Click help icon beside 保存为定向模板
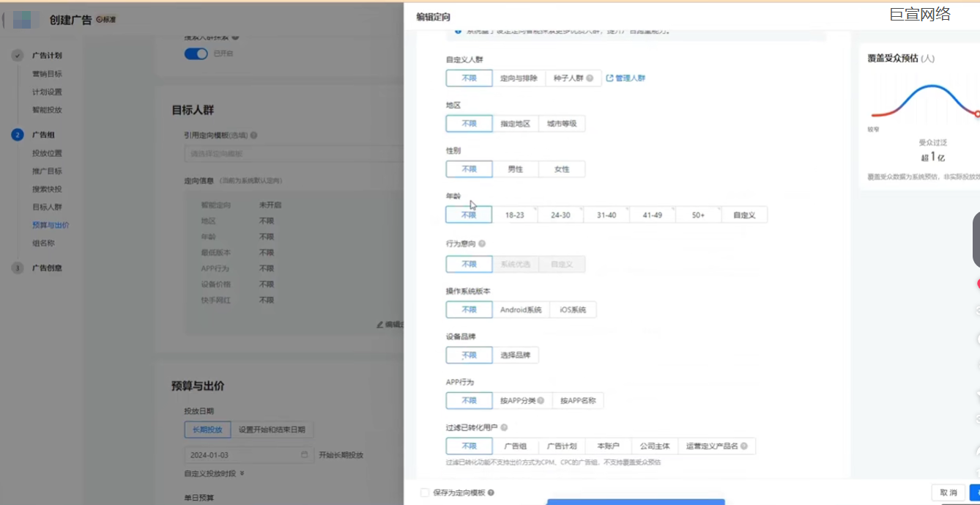Screen dimensions: 980x505 pyautogui.click(x=491, y=493)
